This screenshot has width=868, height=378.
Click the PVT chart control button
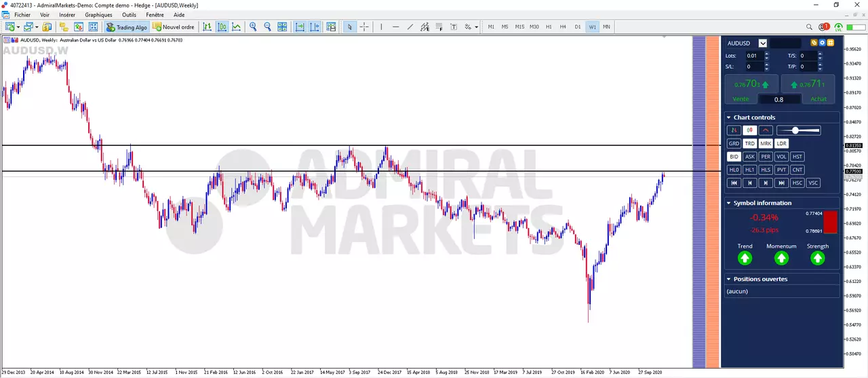[781, 170]
